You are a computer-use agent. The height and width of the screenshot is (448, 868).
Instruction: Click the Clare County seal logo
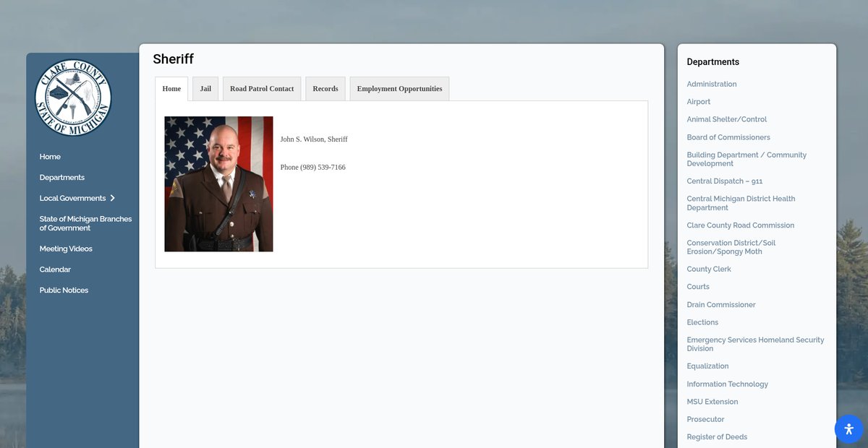(x=73, y=98)
